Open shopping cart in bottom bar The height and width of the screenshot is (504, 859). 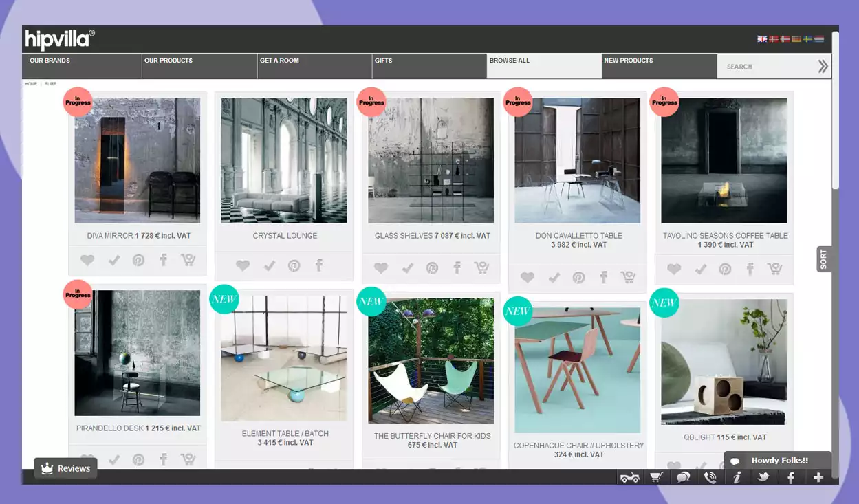656,477
